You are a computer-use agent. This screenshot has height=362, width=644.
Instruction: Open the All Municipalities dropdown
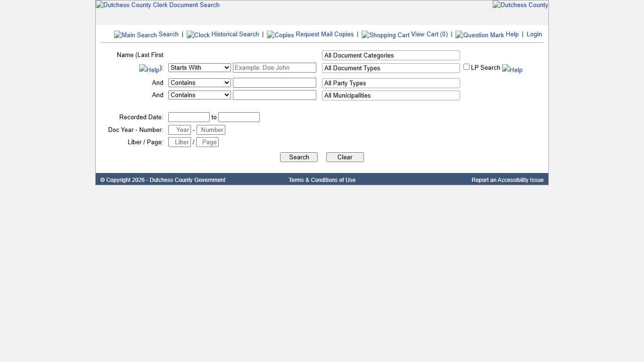click(x=390, y=95)
